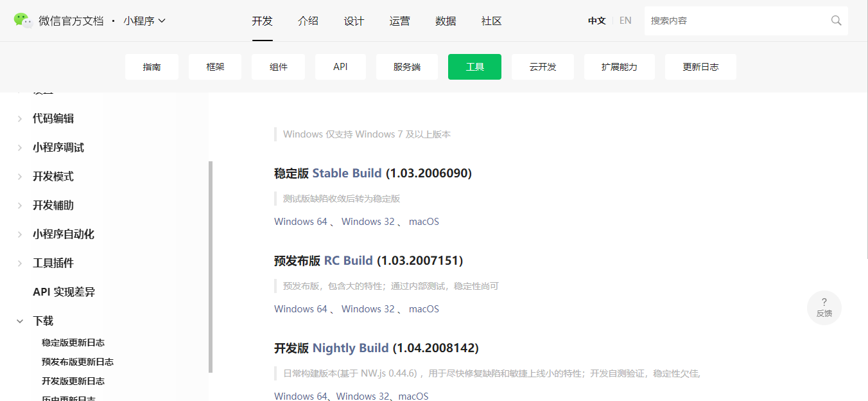The width and height of the screenshot is (868, 401).
Task: Click the 小程序自动化 sidebar label
Action: pos(64,234)
